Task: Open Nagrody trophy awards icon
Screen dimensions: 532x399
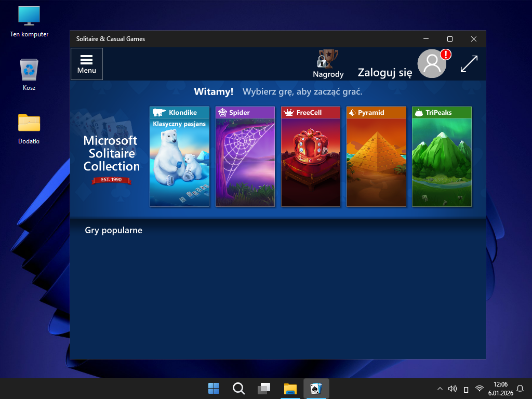Action: [328, 63]
